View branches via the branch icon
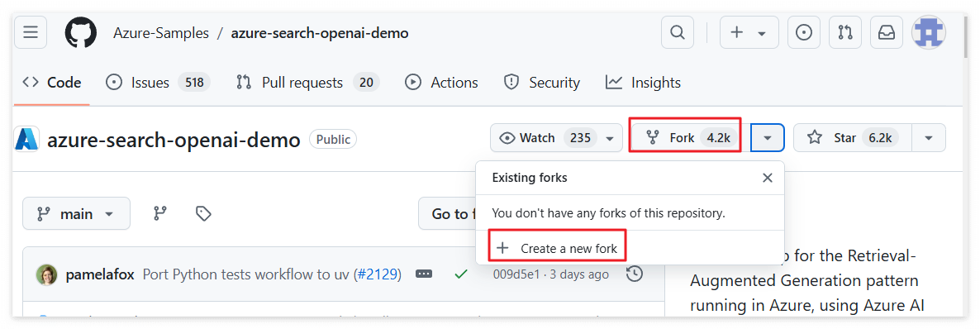Viewport: 980px width, 329px height. point(160,214)
